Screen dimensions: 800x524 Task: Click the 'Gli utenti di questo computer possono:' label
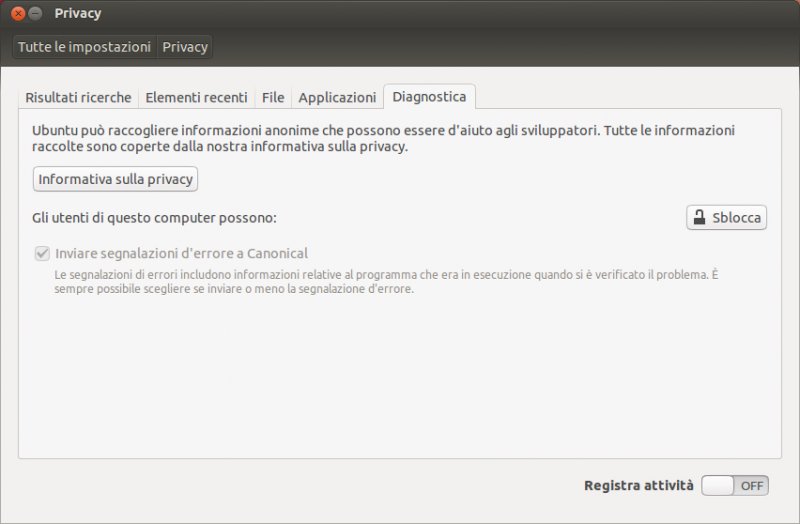[154, 218]
